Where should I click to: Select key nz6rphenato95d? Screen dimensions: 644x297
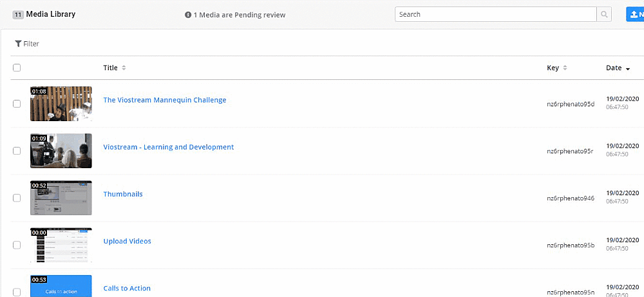tap(571, 104)
